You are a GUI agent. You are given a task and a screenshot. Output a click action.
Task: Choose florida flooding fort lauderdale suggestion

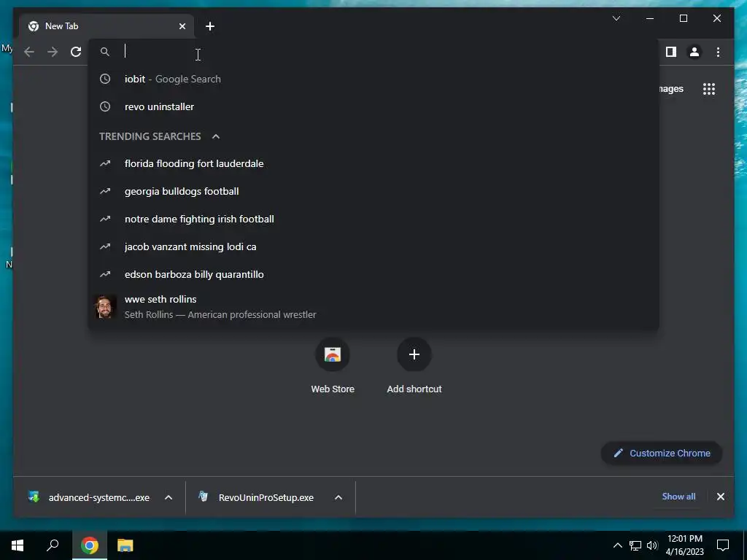tap(373, 164)
